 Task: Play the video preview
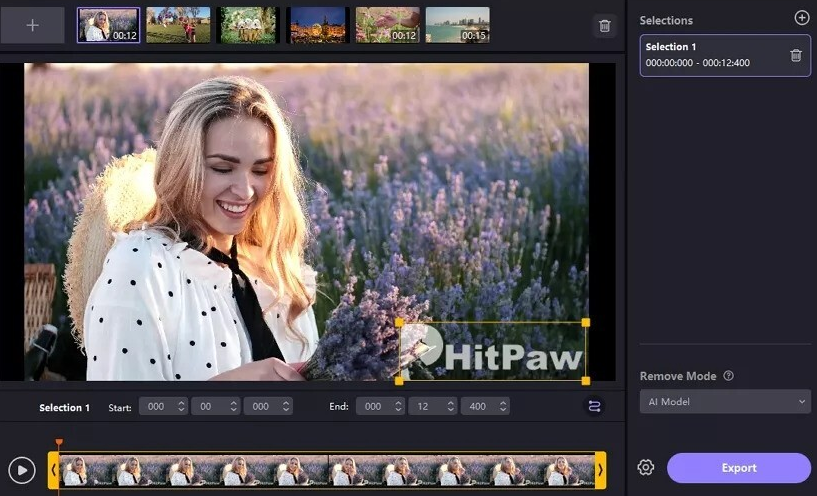pos(22,470)
